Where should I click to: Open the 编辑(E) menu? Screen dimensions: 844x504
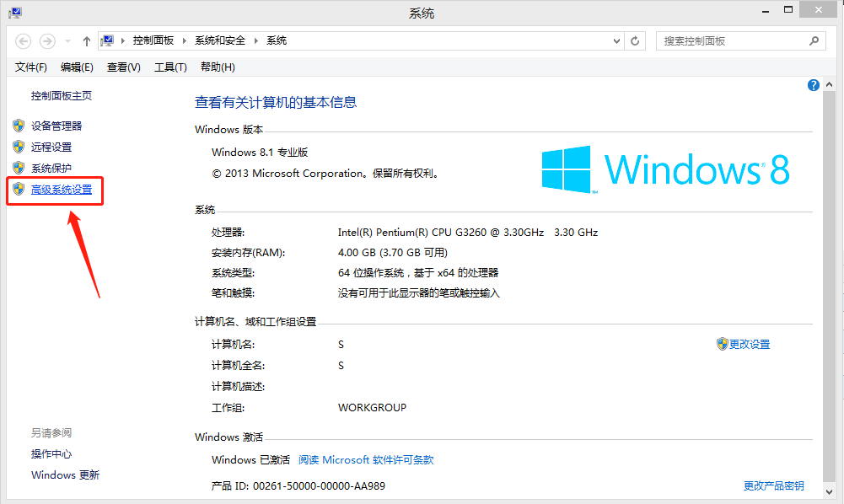(x=77, y=67)
